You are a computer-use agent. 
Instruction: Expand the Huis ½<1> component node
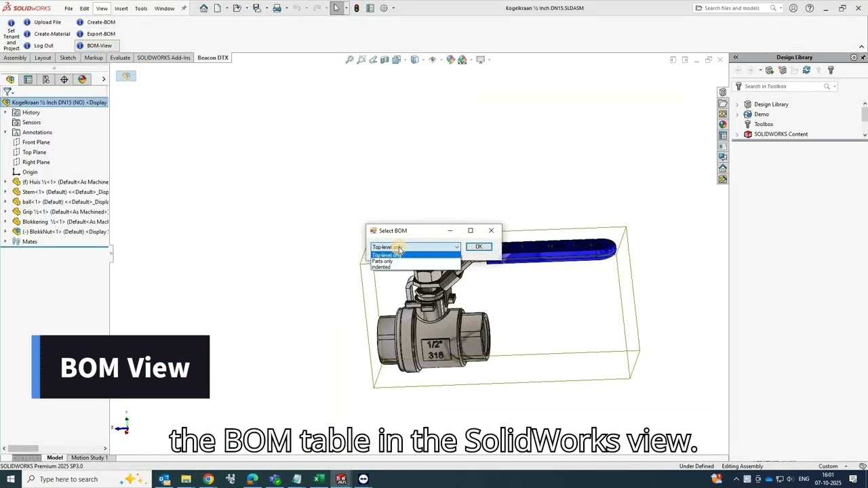pos(5,182)
